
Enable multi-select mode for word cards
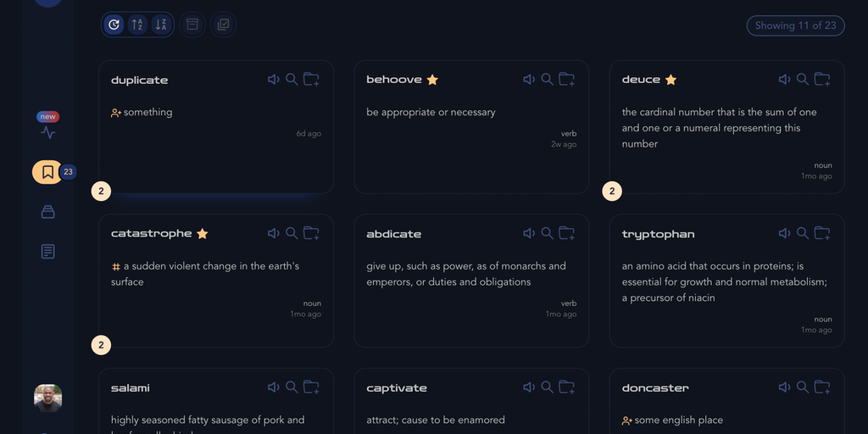coord(223,25)
